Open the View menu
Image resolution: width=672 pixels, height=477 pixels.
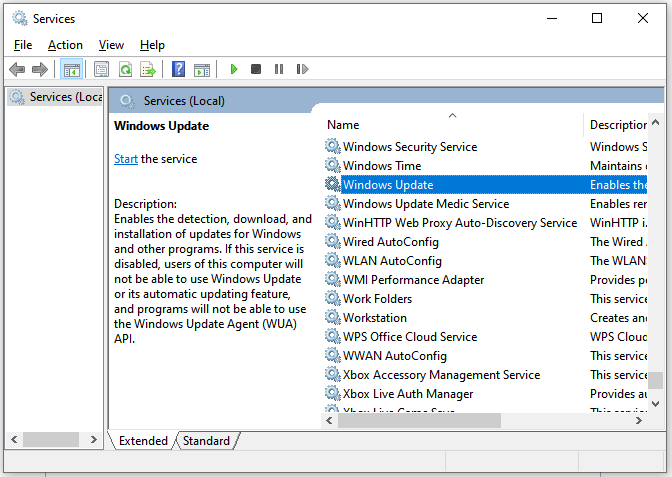pyautogui.click(x=111, y=45)
